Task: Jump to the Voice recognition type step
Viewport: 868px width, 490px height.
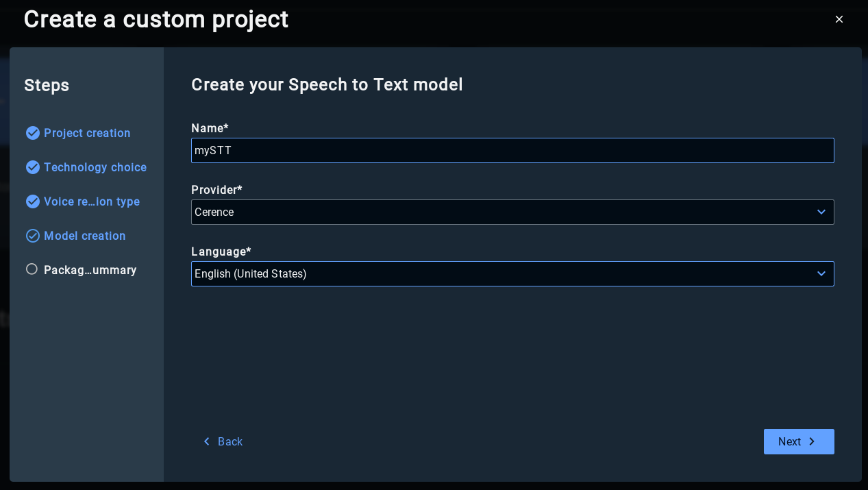Action: pyautogui.click(x=92, y=201)
